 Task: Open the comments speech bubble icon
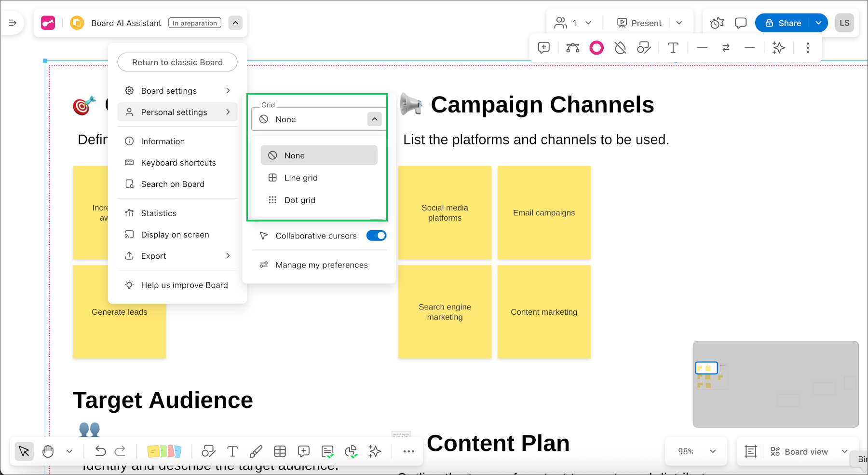coord(740,23)
